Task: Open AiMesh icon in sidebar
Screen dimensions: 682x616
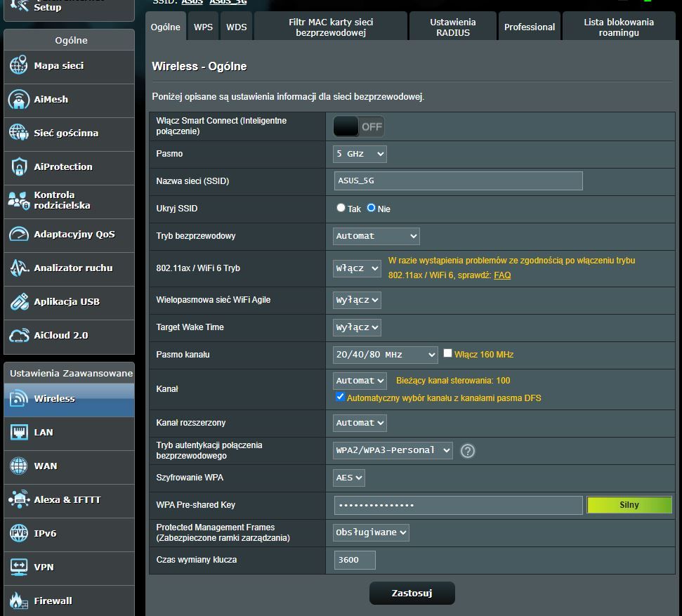Action: pyautogui.click(x=19, y=99)
